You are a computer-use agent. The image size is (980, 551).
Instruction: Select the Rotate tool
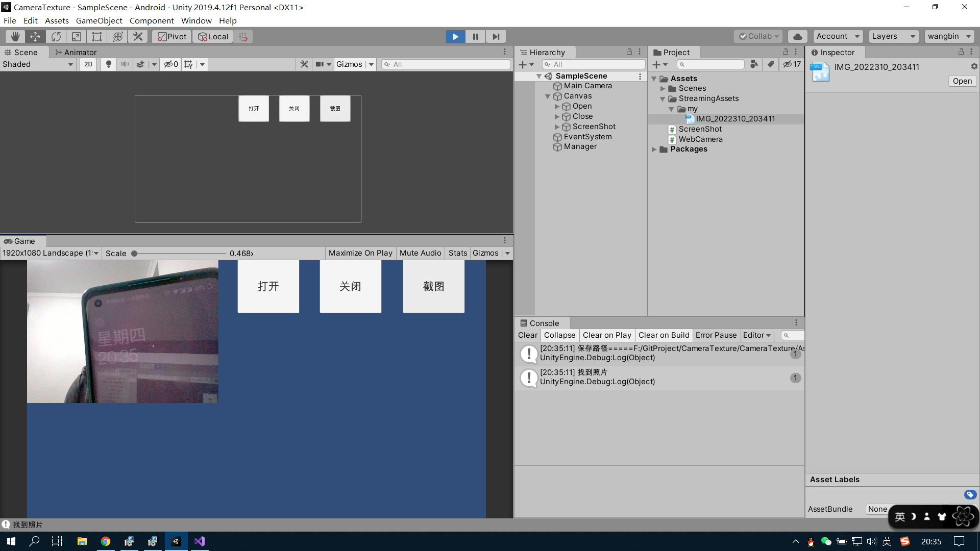pyautogui.click(x=56, y=36)
